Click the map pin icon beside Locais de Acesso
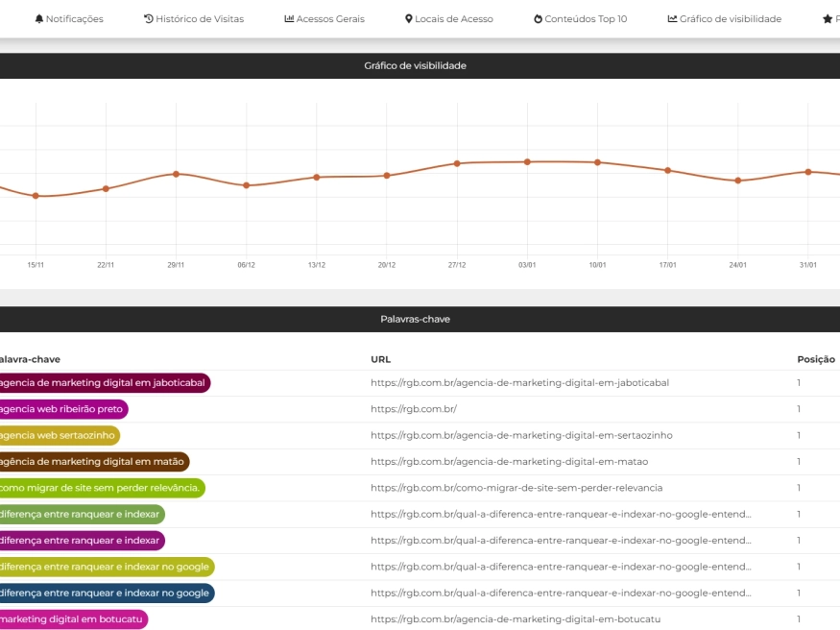Screen dimensions: 840x630 pos(409,19)
